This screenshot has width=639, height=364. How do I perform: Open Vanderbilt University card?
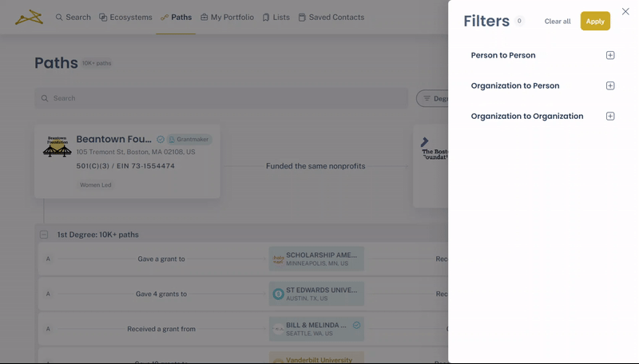316,358
